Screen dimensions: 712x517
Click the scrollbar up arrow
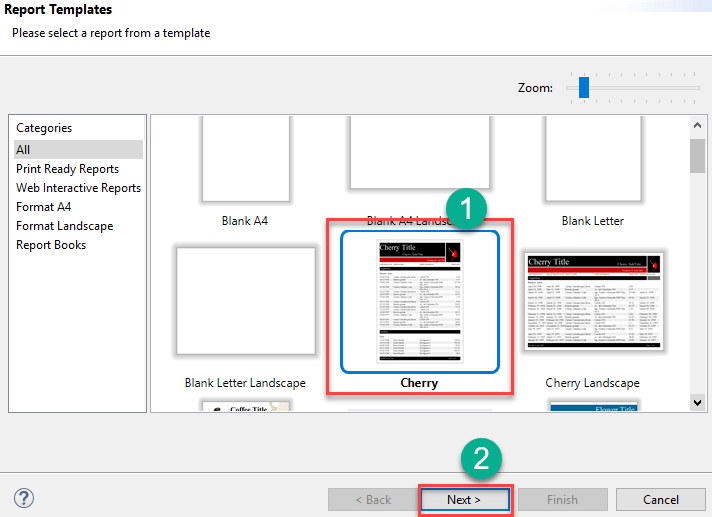[697, 125]
